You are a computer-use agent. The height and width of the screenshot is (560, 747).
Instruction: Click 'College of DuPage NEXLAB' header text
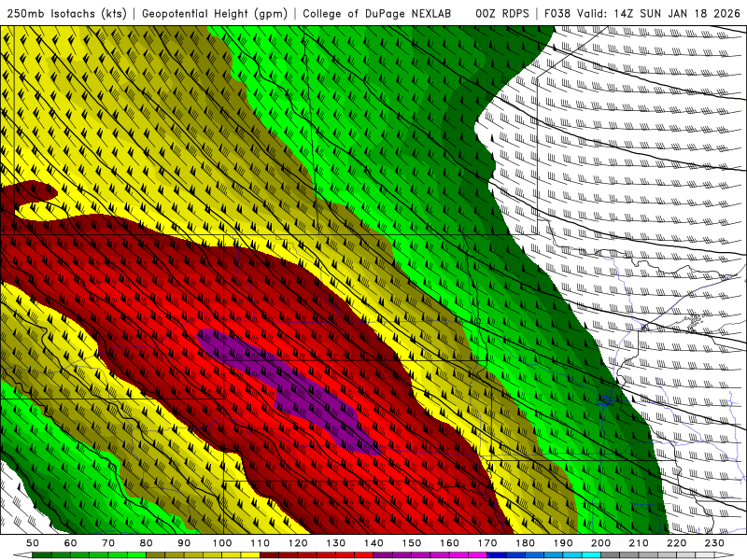tap(376, 14)
